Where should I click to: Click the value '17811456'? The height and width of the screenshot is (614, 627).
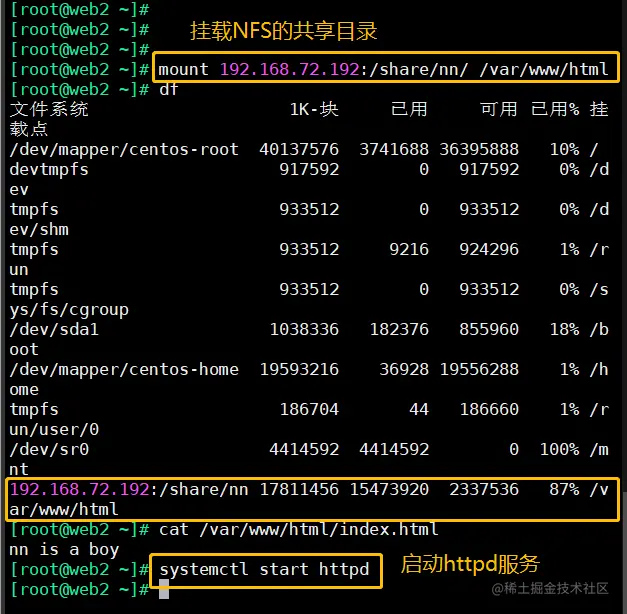tap(299, 490)
